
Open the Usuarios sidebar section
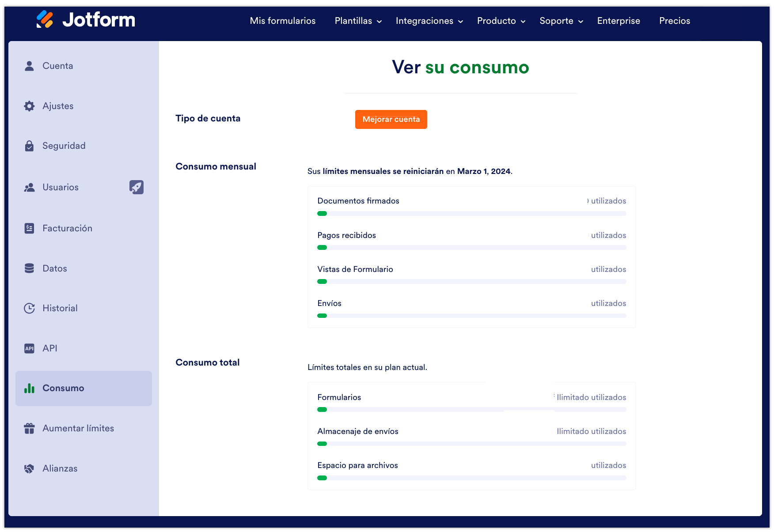[x=83, y=187]
